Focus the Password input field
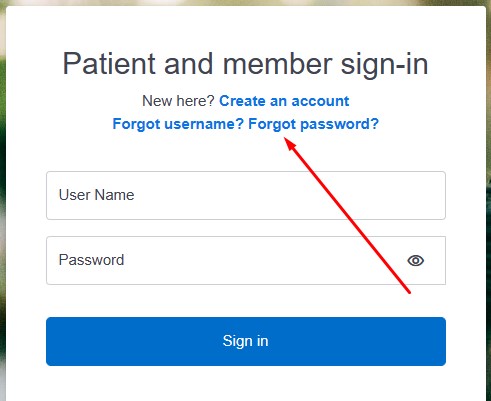Image resolution: width=491 pixels, height=401 pixels. coord(246,260)
